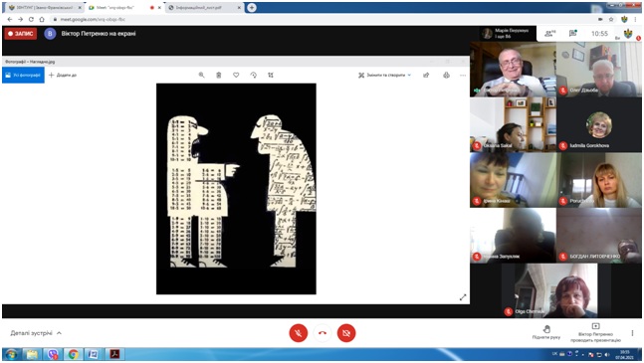Click the heart favorite icon in Photos
This screenshot has width=644, height=363.
pos(236,75)
